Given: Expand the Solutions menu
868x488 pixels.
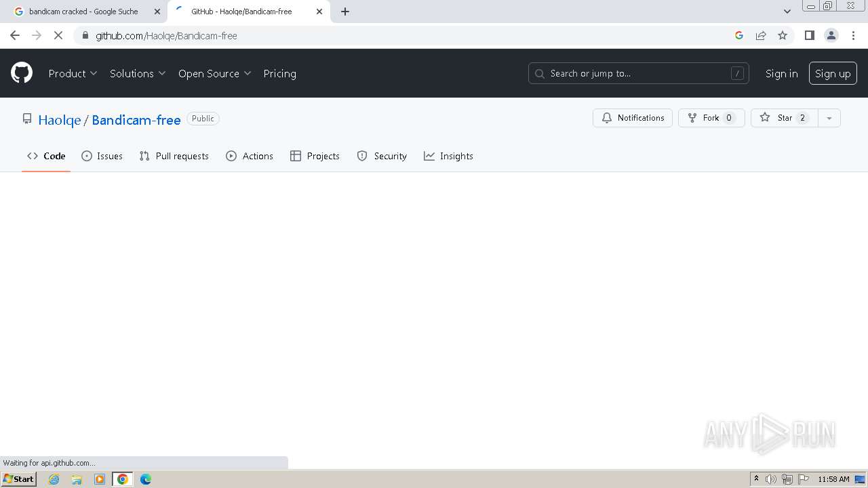Looking at the screenshot, I should pos(138,73).
